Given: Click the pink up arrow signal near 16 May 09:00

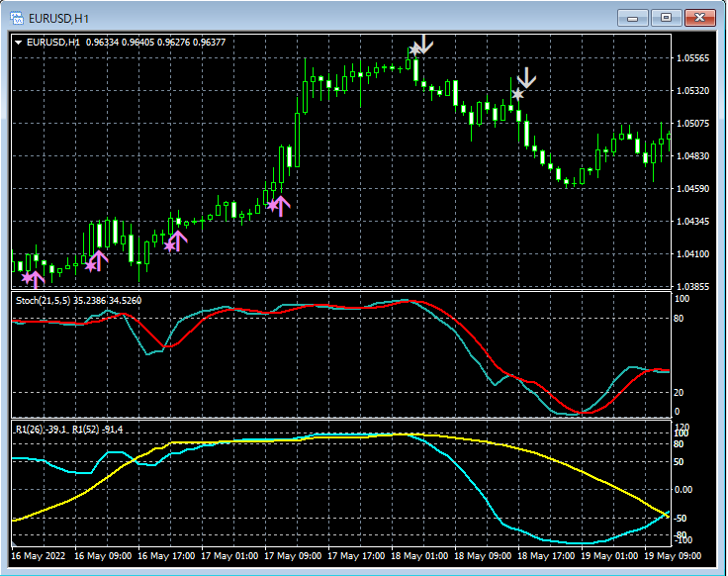Looking at the screenshot, I should pyautogui.click(x=99, y=260).
